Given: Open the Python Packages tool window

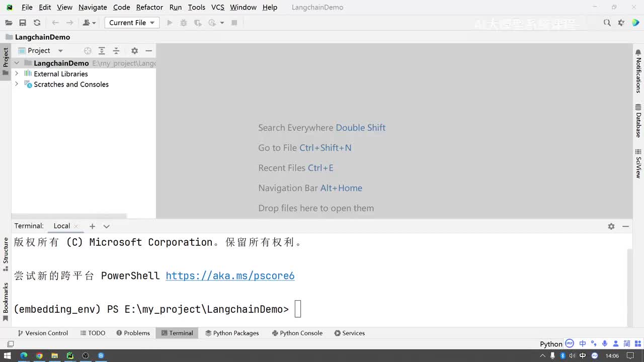Looking at the screenshot, I should click(232, 333).
